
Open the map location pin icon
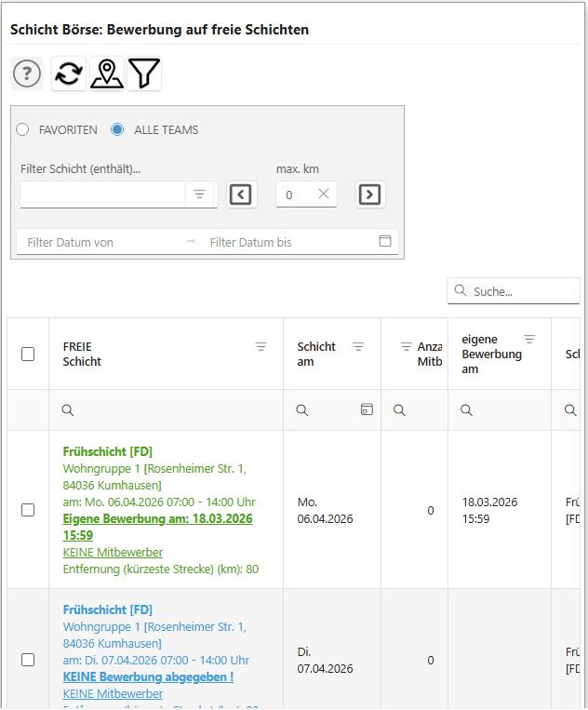(x=107, y=74)
